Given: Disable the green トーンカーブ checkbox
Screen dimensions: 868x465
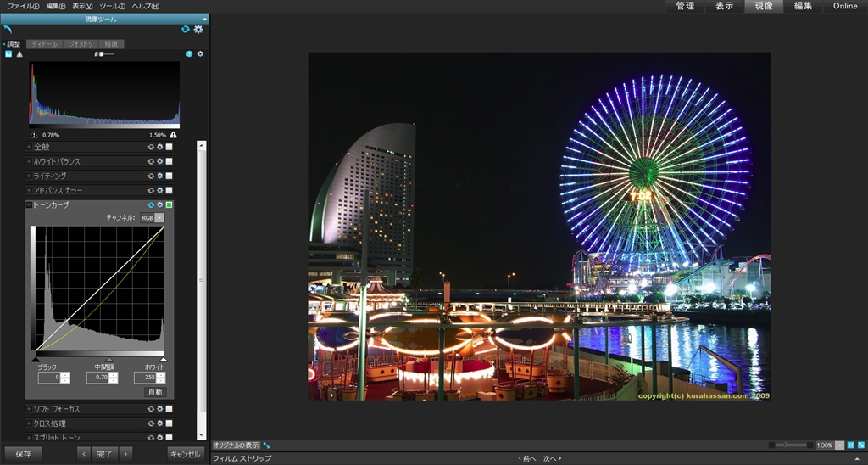Looking at the screenshot, I should coord(169,204).
